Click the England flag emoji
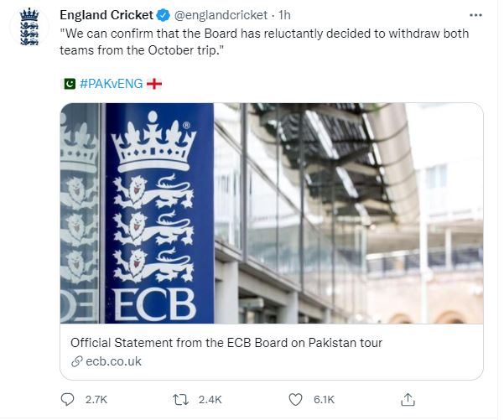This screenshot has height=420, width=504. click(x=154, y=84)
